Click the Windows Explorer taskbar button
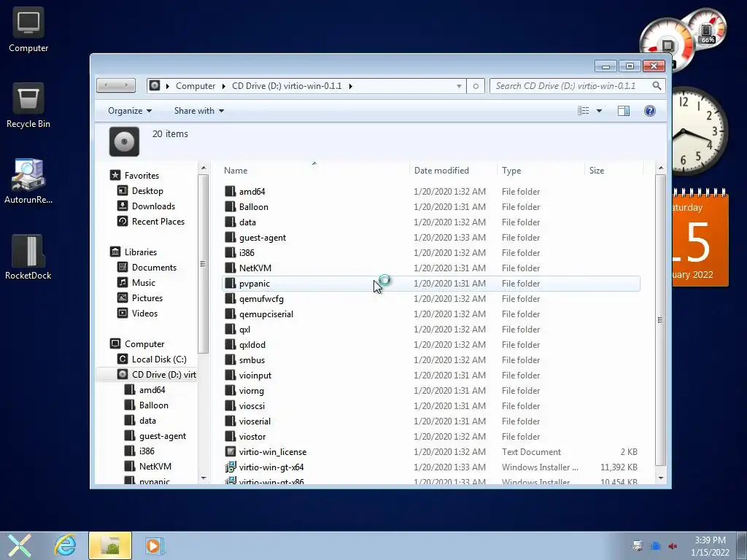747x560 pixels. click(110, 545)
